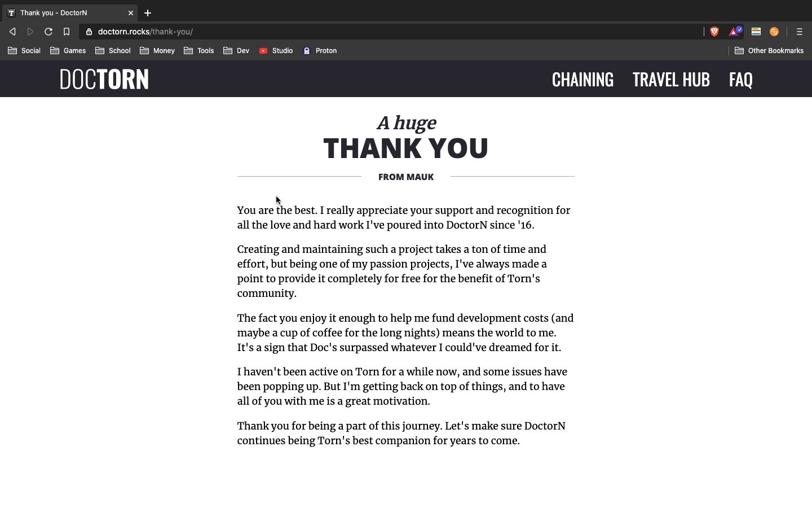This screenshot has width=812, height=508.
Task: Expand the Other Bookmarks folder
Action: point(769,51)
